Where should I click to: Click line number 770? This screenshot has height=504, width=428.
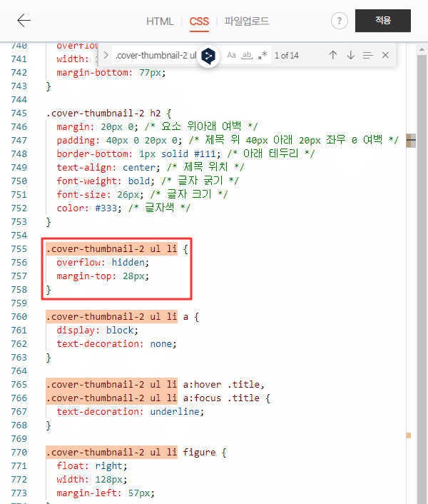19,453
